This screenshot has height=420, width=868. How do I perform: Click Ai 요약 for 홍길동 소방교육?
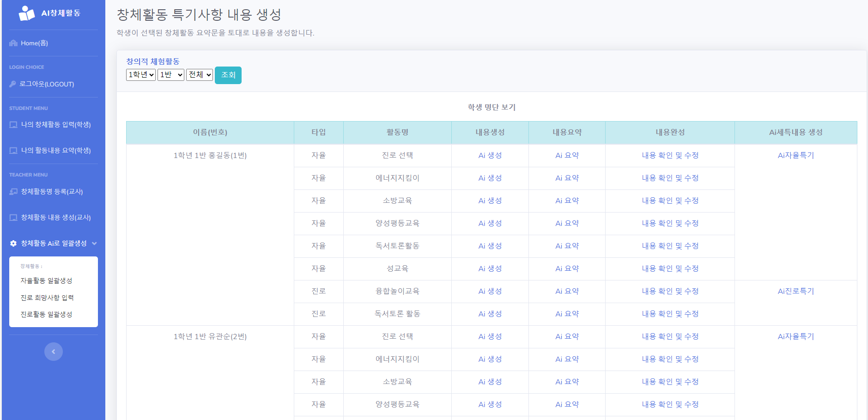[x=567, y=201]
